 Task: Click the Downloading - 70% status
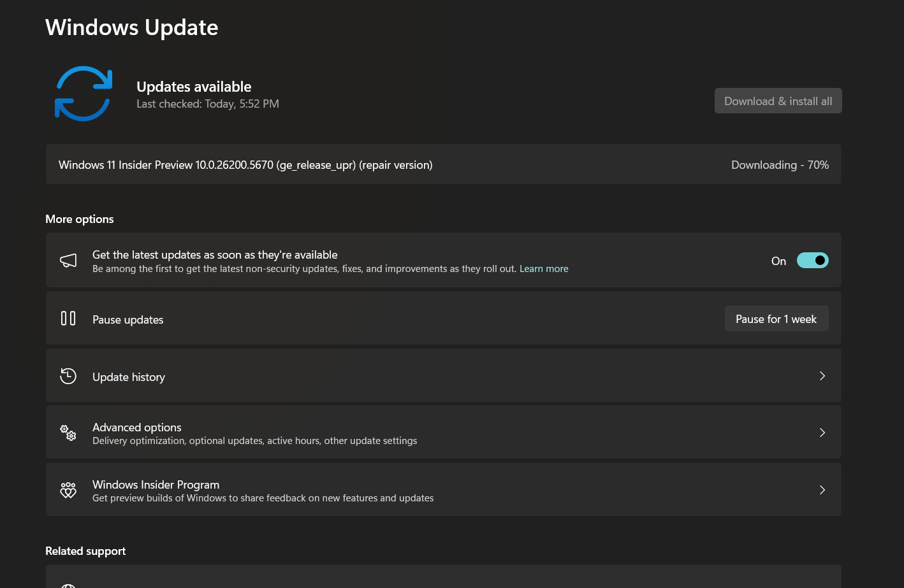[780, 165]
